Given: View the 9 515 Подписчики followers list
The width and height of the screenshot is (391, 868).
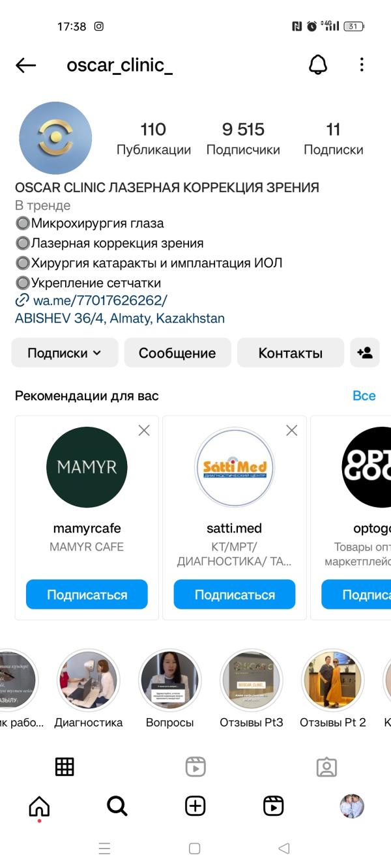Looking at the screenshot, I should click(x=243, y=139).
